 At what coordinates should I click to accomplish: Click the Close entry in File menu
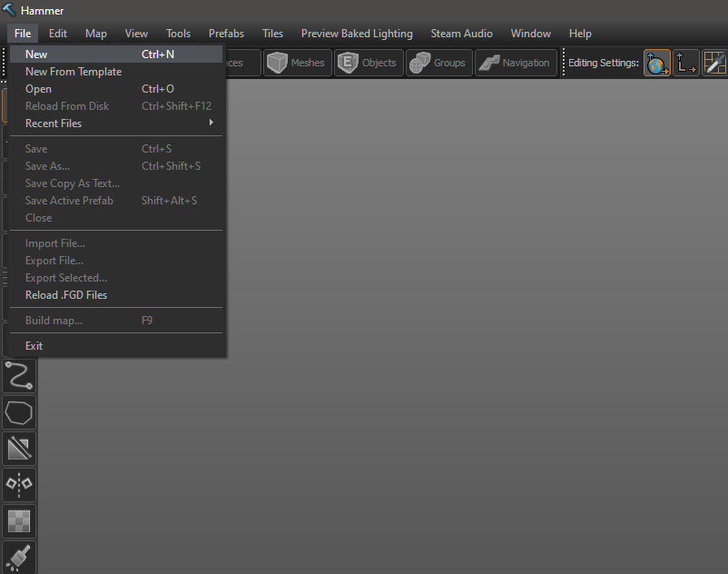(116, 217)
